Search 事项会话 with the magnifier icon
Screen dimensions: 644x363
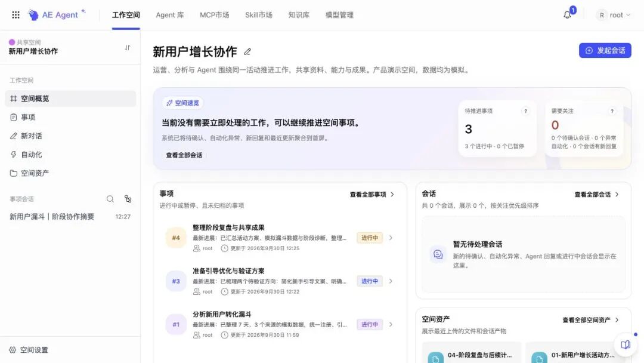click(x=110, y=199)
